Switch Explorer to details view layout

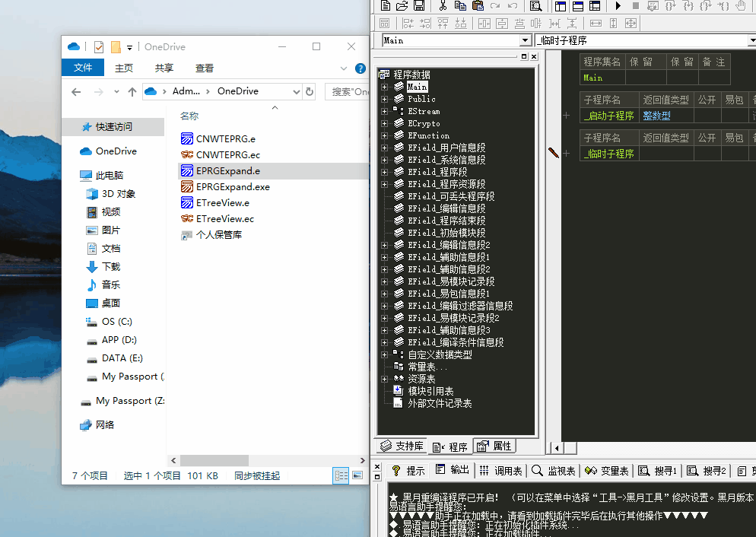coord(341,475)
